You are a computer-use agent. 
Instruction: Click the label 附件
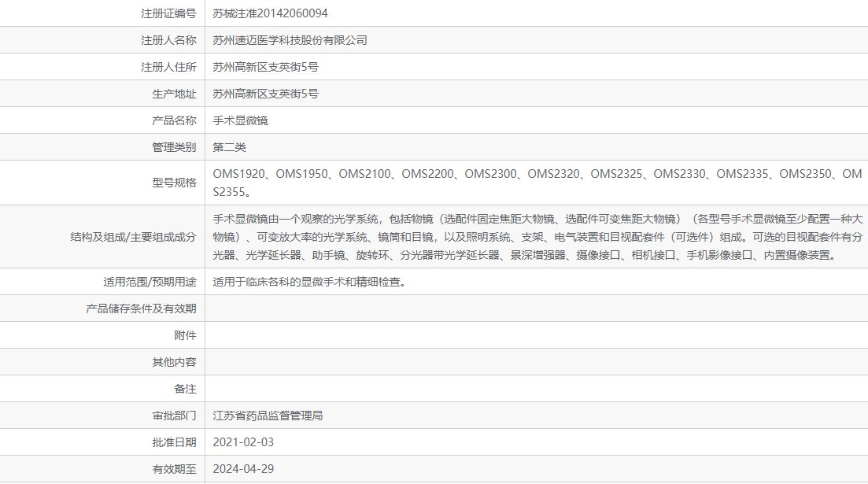(185, 335)
